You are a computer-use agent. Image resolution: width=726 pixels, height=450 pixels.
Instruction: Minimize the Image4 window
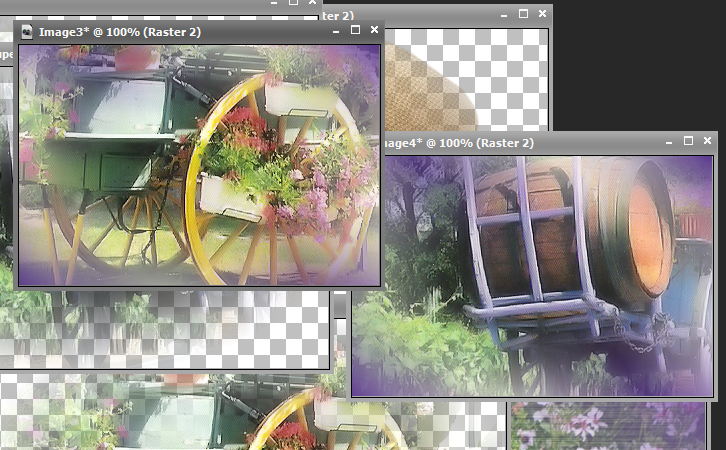point(669,142)
